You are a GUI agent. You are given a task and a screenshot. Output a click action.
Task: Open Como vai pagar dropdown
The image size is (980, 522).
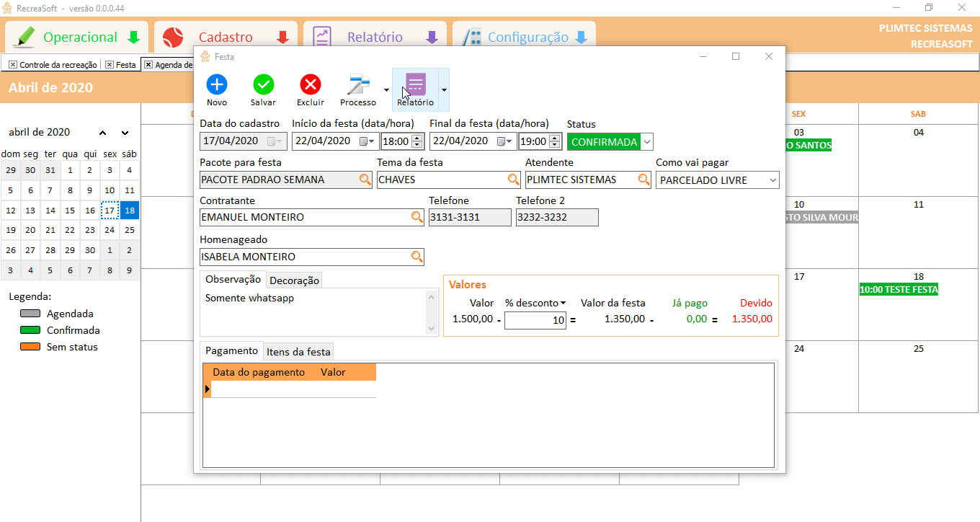click(x=772, y=180)
